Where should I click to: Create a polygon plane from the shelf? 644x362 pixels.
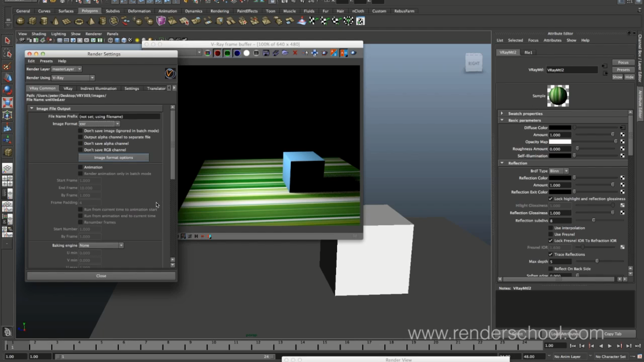[x=67, y=21]
